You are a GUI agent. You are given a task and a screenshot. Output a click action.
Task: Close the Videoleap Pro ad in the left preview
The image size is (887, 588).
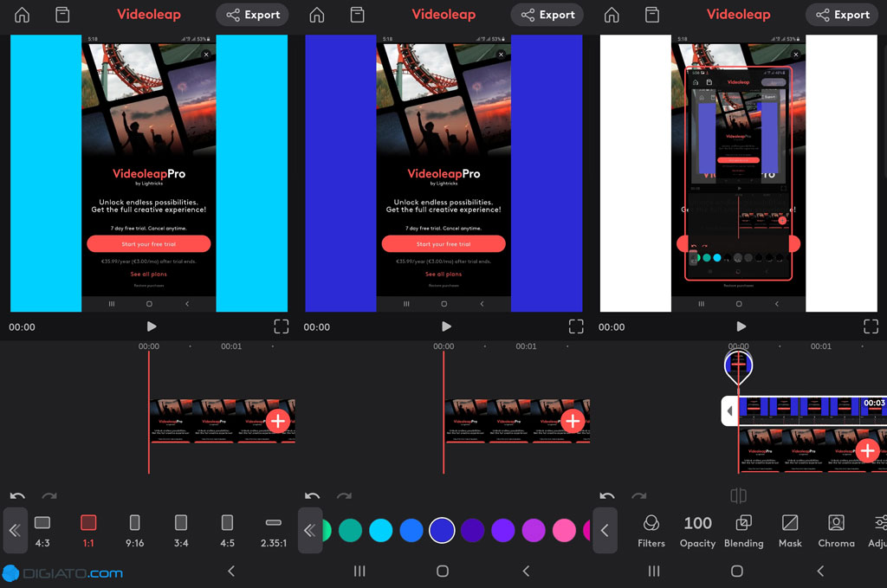(206, 55)
